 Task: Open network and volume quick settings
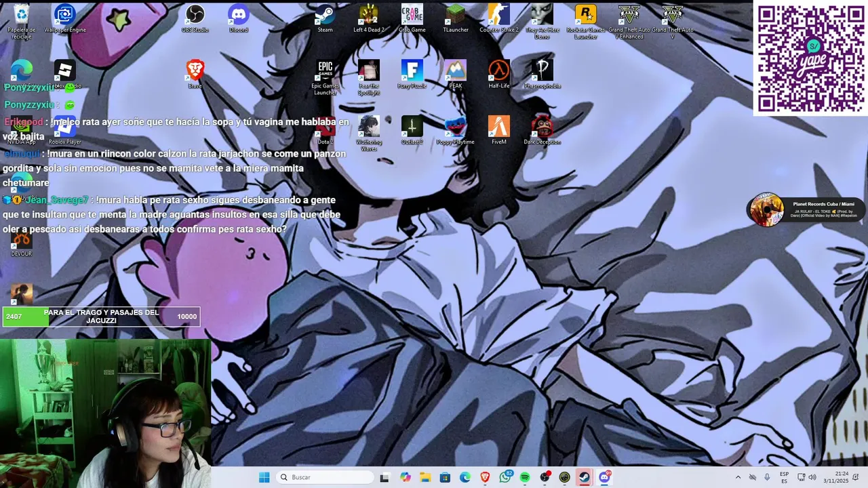[806, 477]
